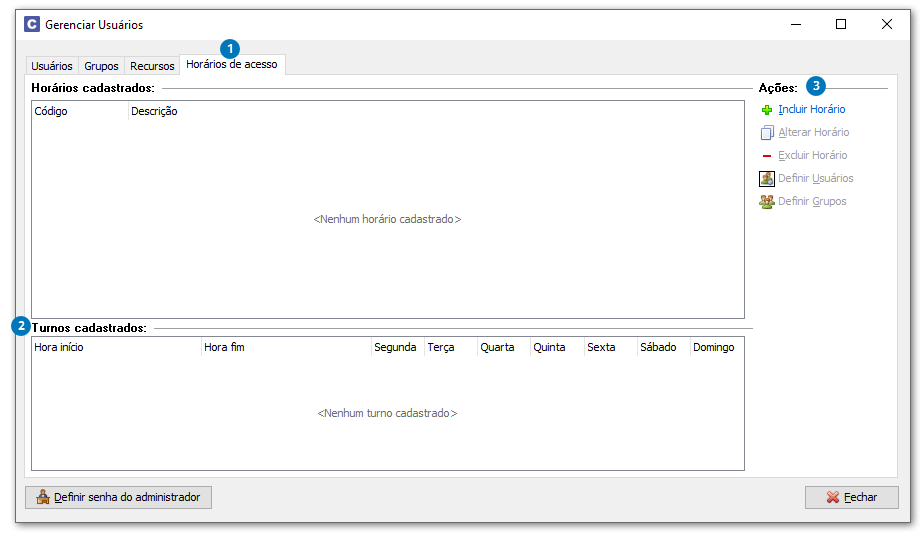
Task: Minimize the Gerenciar Usuários window
Action: [x=796, y=24]
